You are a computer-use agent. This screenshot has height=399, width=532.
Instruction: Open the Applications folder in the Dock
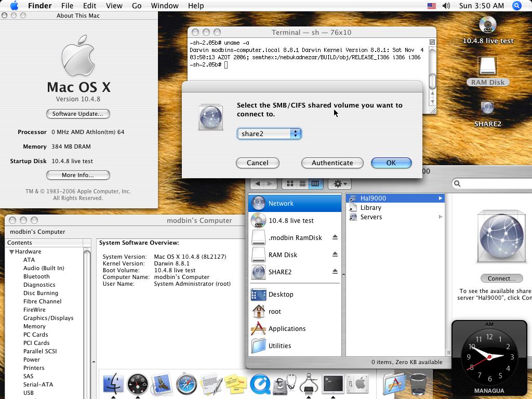394,384
